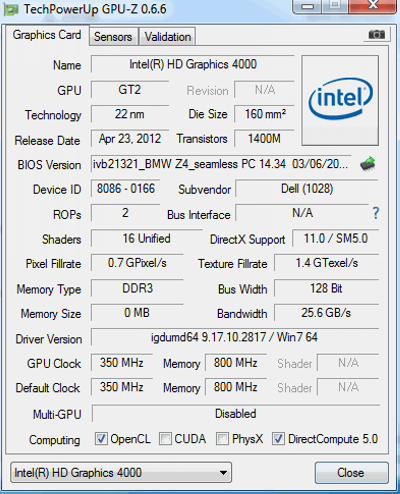This screenshot has height=494, width=400.
Task: Click the Device ID field 8086 - 0166
Action: click(x=126, y=189)
